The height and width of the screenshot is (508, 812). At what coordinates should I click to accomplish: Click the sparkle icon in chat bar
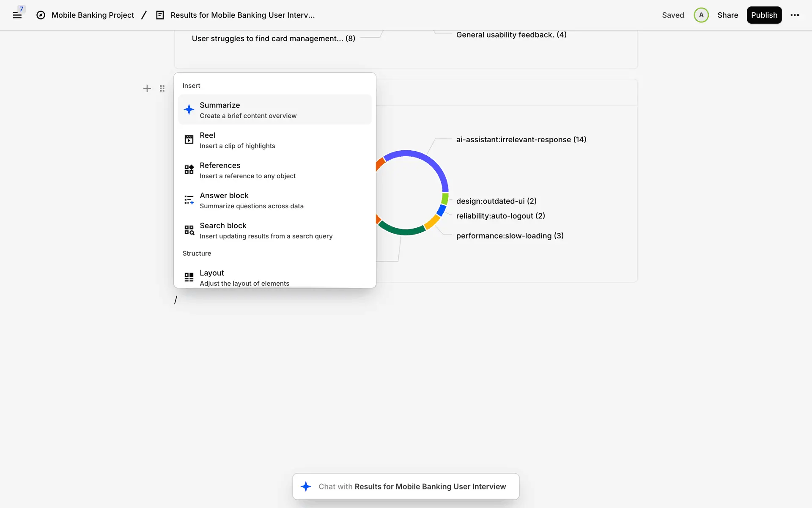click(x=306, y=486)
